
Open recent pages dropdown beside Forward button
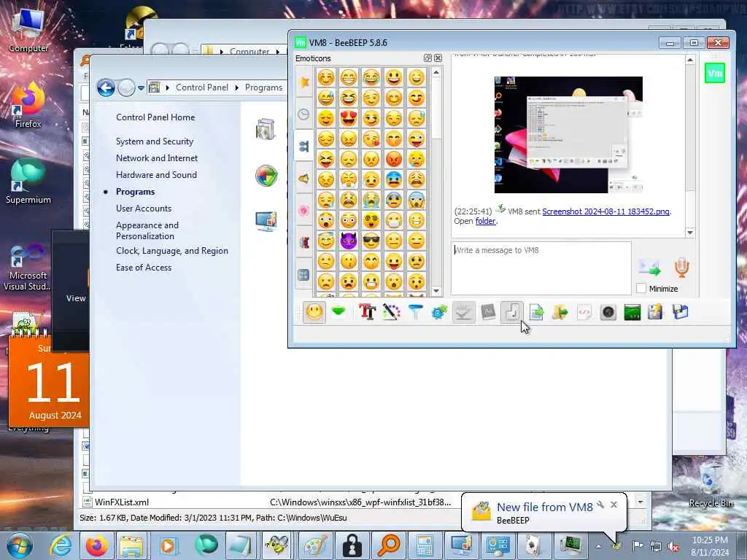[x=141, y=88]
